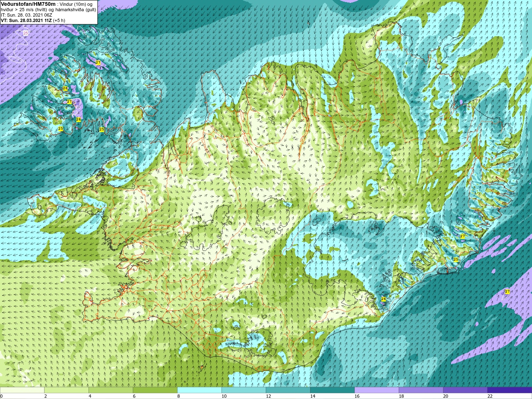Screen dimensions: 532x399
Task: Select the 4–6 m/s green legend swatch
Action: point(111,390)
